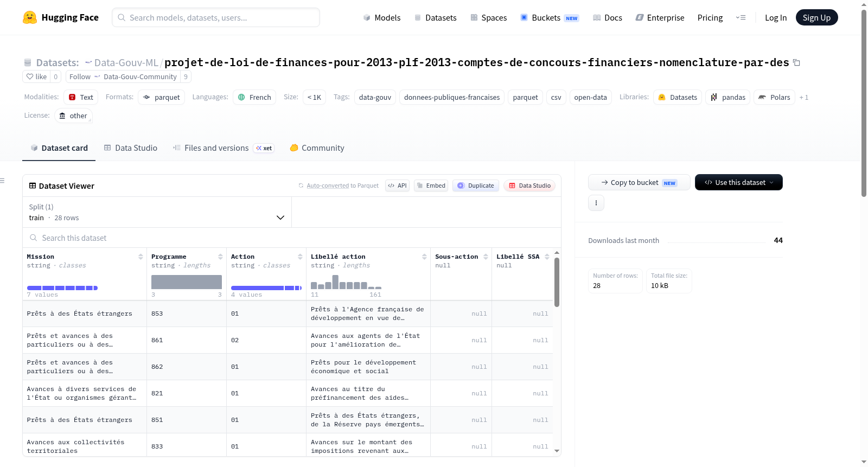The image size is (868, 467).
Task: Open the Datasets navigation item
Action: coord(435,17)
